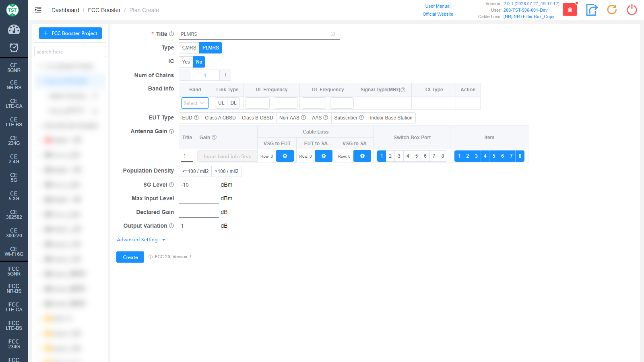Select PLMRS type
Image resolution: width=644 pixels, height=362 pixels.
tap(211, 48)
